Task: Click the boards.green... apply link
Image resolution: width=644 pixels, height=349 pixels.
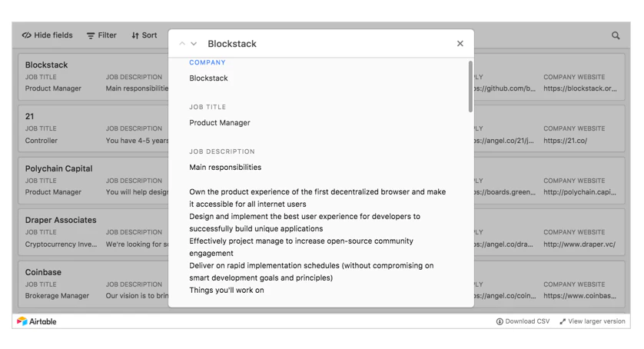Action: tap(505, 192)
